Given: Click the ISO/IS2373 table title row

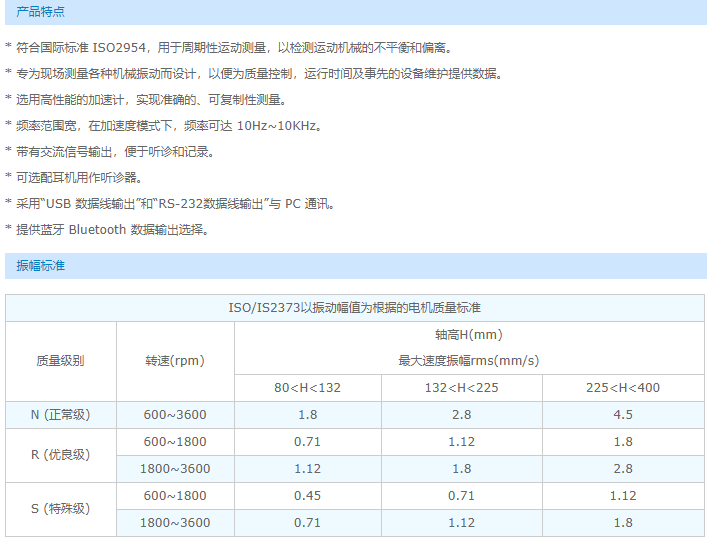Looking at the screenshot, I should [355, 308].
